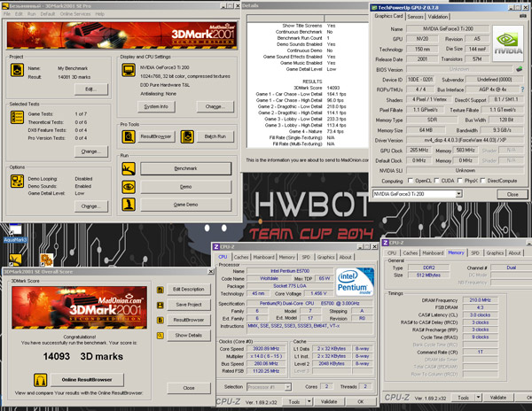Switch to the Validation tab in GPU-Z
Screen dimensions: 532x411
coord(437,17)
